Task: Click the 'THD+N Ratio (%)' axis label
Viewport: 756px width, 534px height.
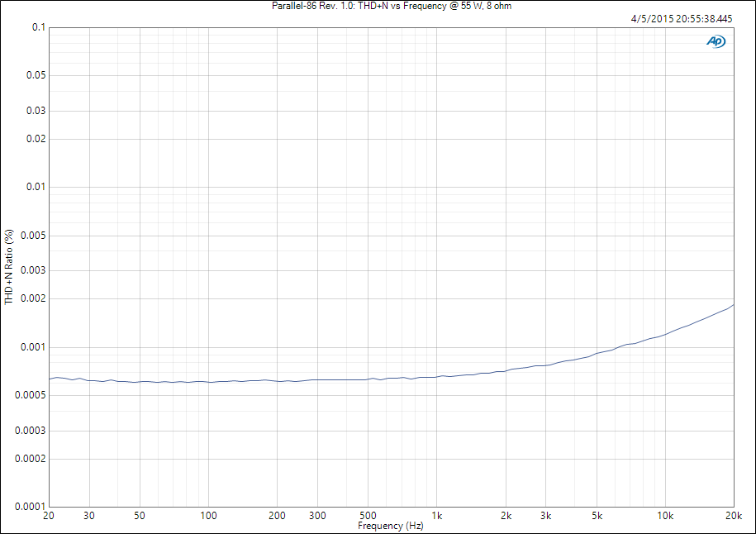Action: tap(9, 267)
